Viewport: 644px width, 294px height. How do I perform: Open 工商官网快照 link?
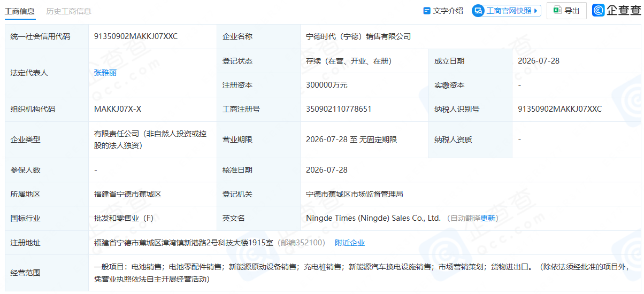point(509,11)
